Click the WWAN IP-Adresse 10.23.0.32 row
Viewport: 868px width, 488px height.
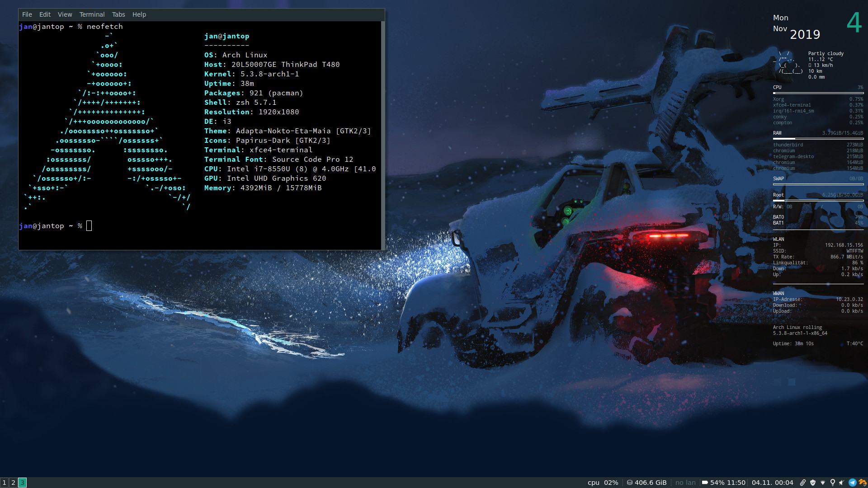coord(818,299)
